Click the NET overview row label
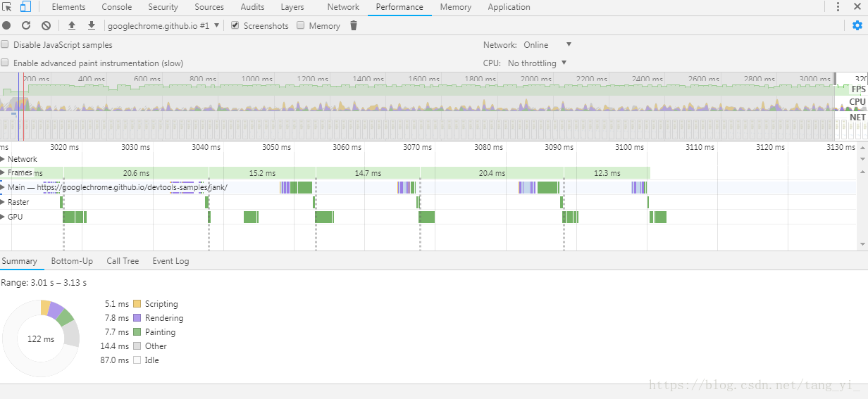 click(857, 117)
